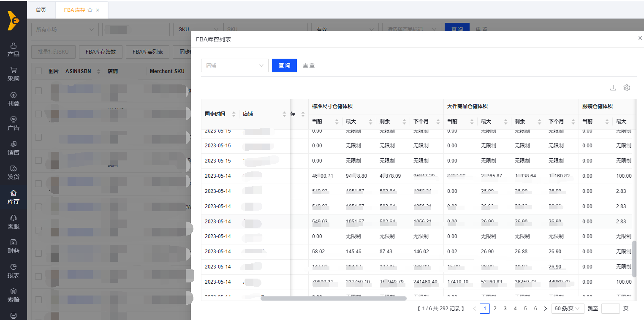
Task: Open the 刊登 sidebar section
Action: (14, 99)
